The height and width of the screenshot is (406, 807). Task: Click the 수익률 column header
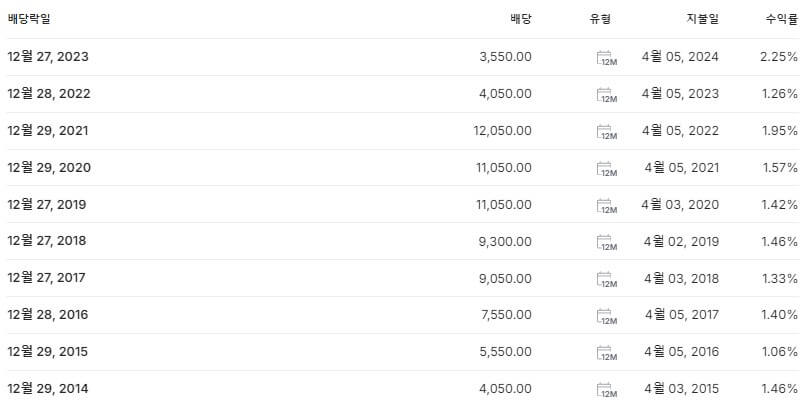click(782, 19)
